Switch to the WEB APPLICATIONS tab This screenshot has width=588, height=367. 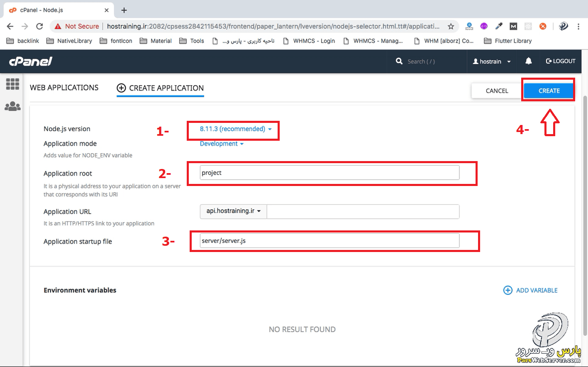click(x=64, y=88)
